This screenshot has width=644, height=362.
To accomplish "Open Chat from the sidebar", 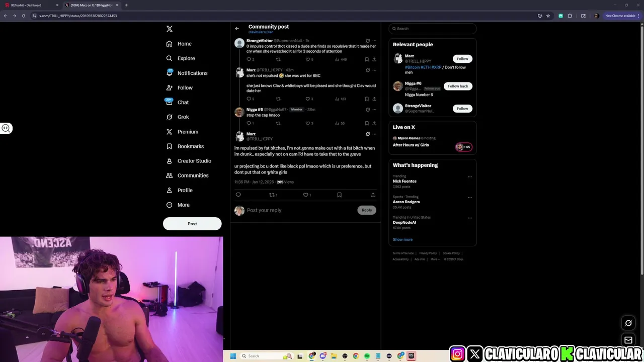I will click(178, 102).
